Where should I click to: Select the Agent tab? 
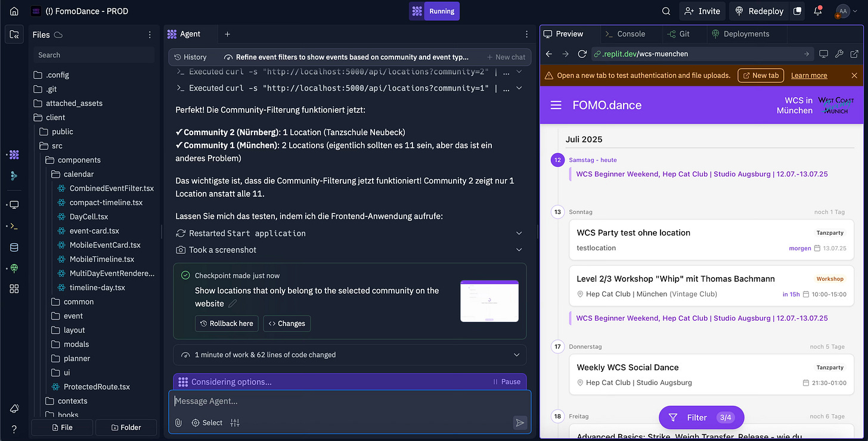click(x=184, y=34)
